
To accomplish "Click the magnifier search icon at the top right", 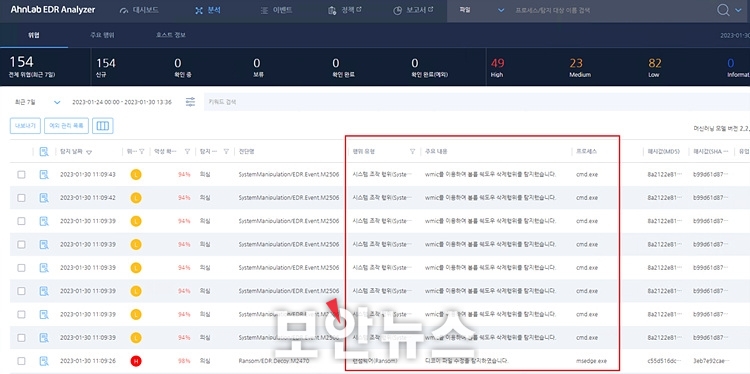I will coord(723,11).
